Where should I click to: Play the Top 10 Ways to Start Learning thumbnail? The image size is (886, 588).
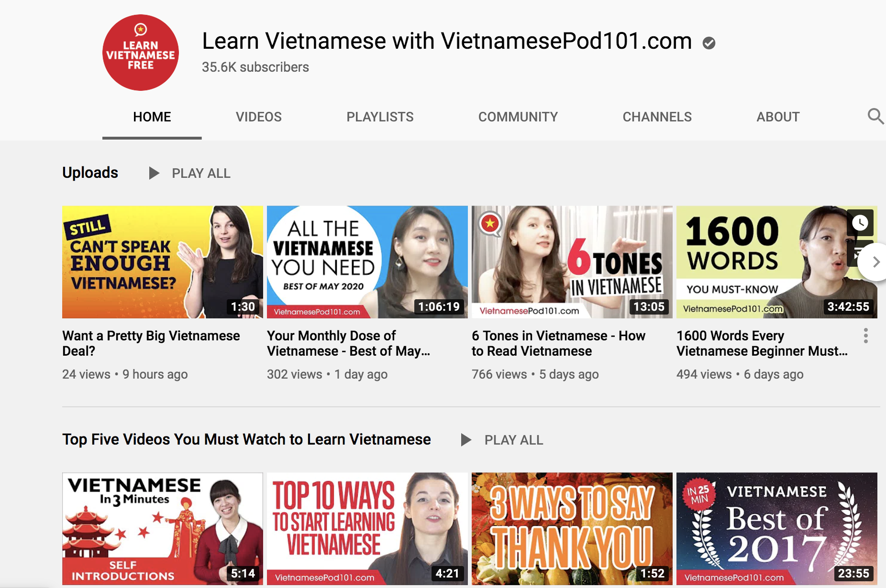367,529
